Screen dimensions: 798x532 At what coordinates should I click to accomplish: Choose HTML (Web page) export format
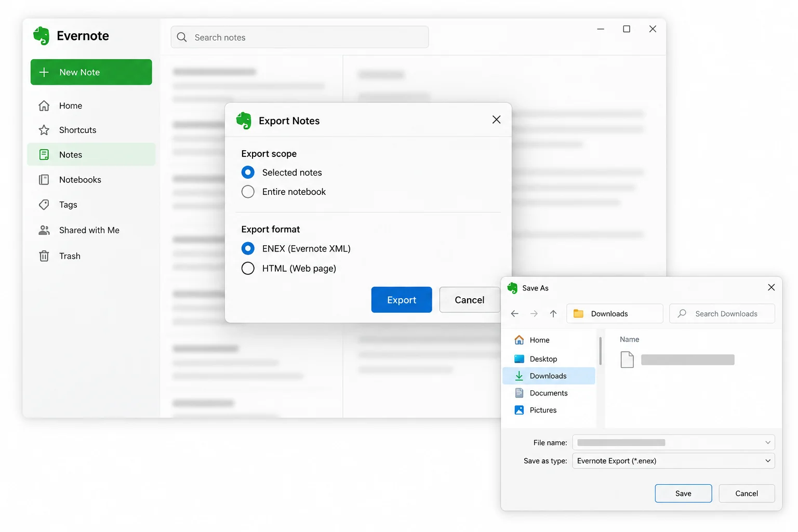point(248,269)
